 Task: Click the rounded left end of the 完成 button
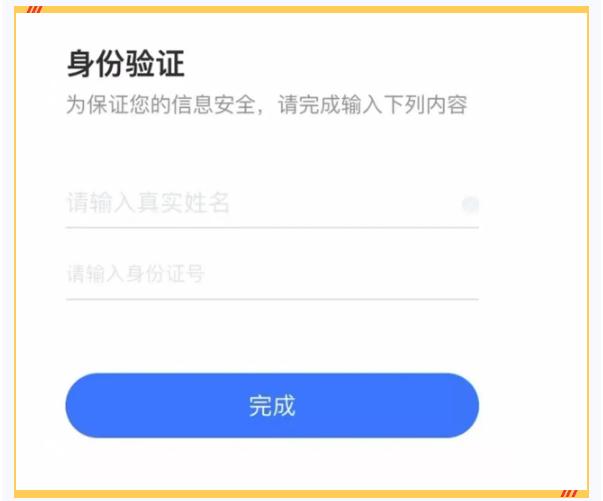tap(83, 405)
